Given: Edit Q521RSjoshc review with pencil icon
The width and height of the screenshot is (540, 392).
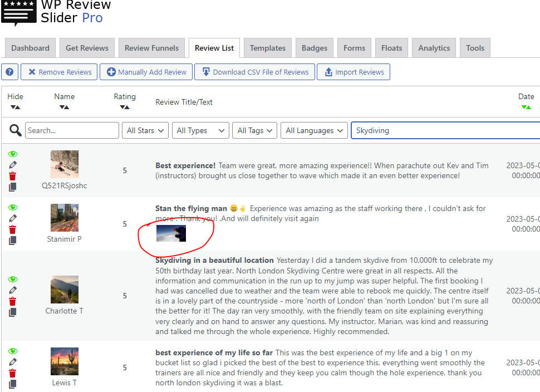Looking at the screenshot, I should (x=13, y=165).
